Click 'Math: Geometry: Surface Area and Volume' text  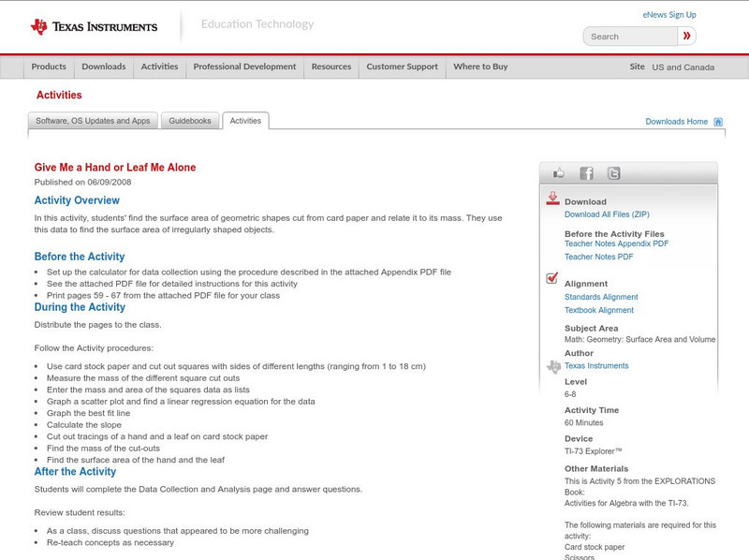[x=640, y=339]
